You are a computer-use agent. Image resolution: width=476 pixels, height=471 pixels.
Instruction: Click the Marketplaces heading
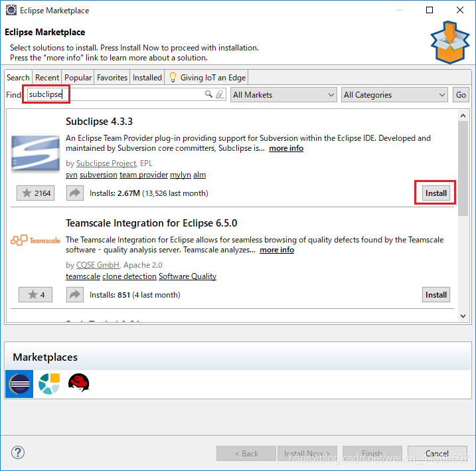coord(45,357)
